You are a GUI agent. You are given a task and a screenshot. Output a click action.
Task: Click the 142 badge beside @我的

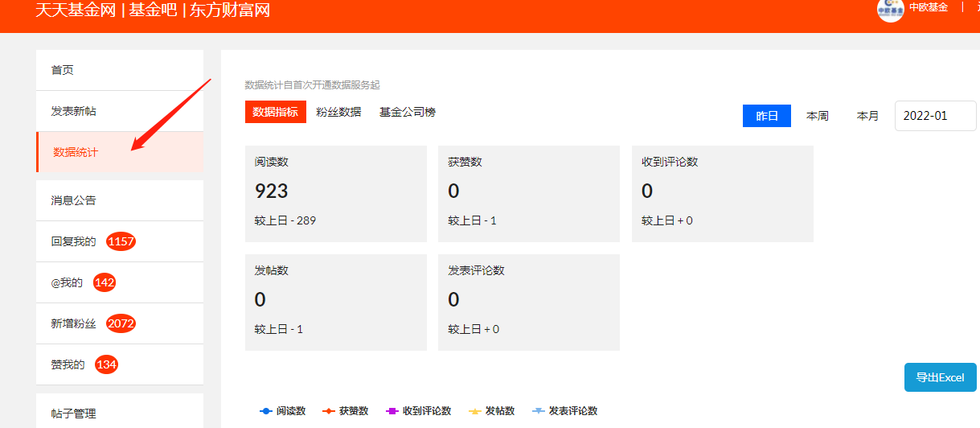pos(105,282)
